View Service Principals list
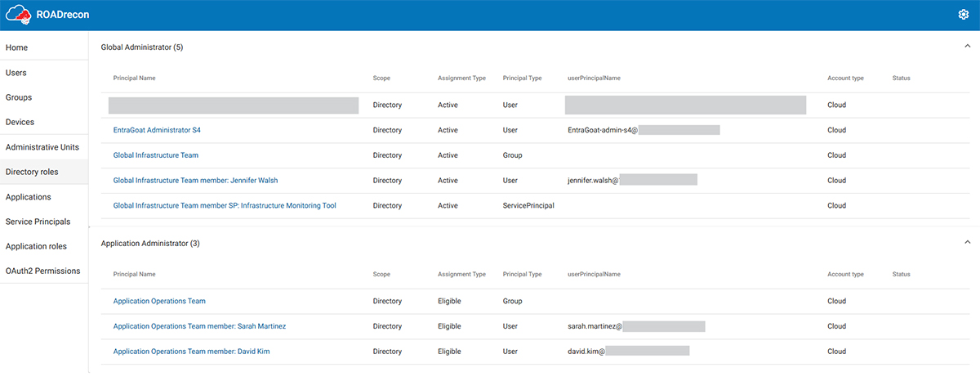The image size is (980, 381). pyautogui.click(x=38, y=222)
